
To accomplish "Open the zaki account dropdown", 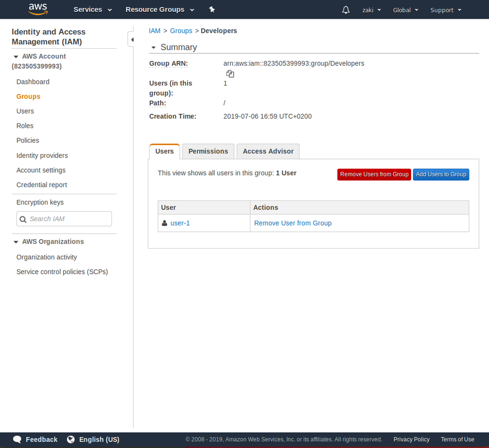I will (x=371, y=10).
